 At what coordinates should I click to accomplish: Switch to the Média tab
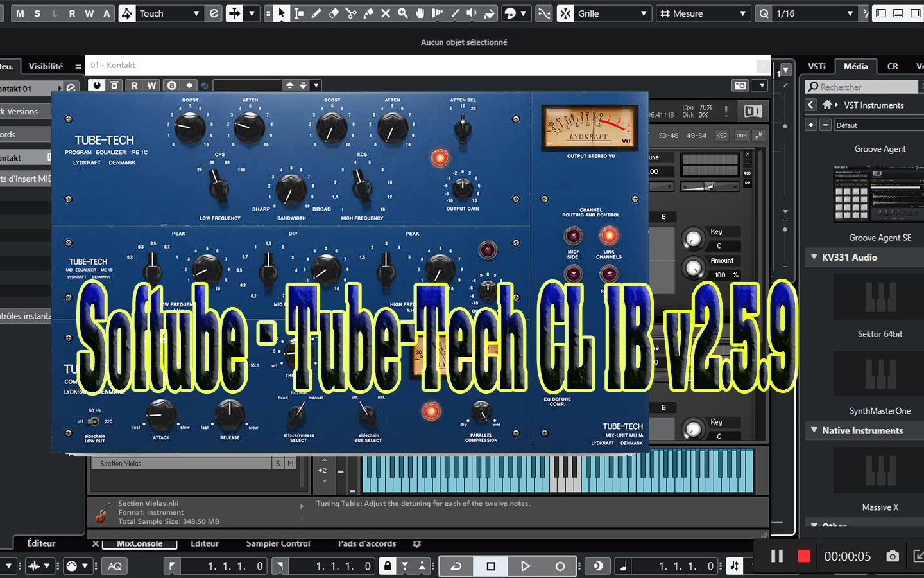[855, 66]
